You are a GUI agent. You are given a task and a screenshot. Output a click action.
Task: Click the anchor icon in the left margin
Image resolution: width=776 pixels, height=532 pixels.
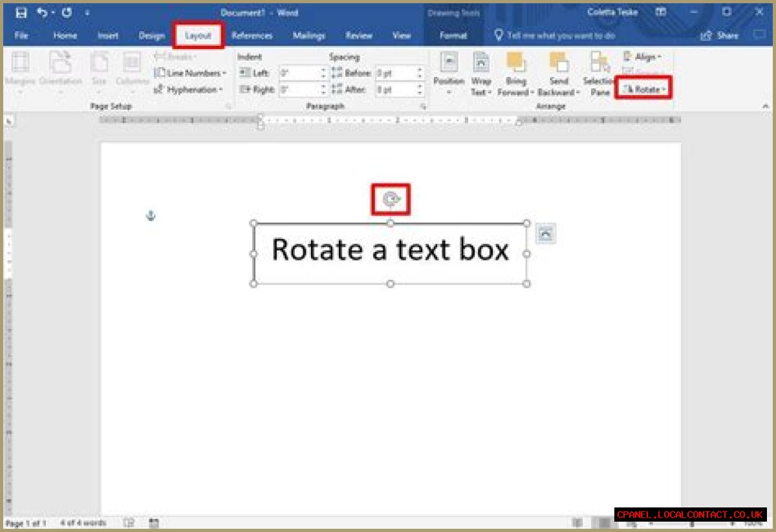tap(151, 216)
